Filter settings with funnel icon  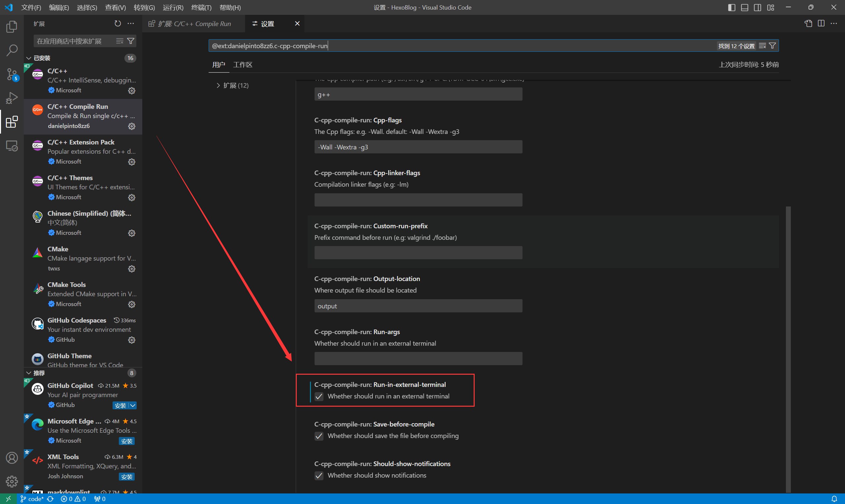[x=772, y=46]
